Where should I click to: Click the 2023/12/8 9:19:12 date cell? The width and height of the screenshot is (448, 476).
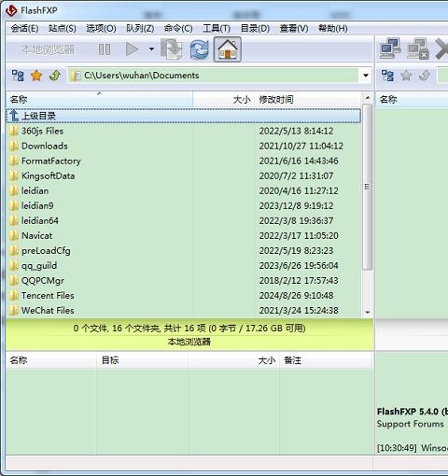pos(296,205)
